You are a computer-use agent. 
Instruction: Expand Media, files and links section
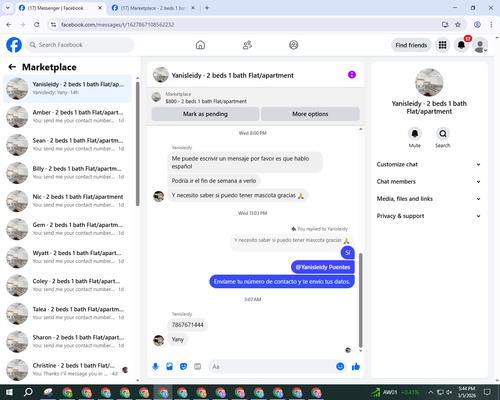(429, 199)
